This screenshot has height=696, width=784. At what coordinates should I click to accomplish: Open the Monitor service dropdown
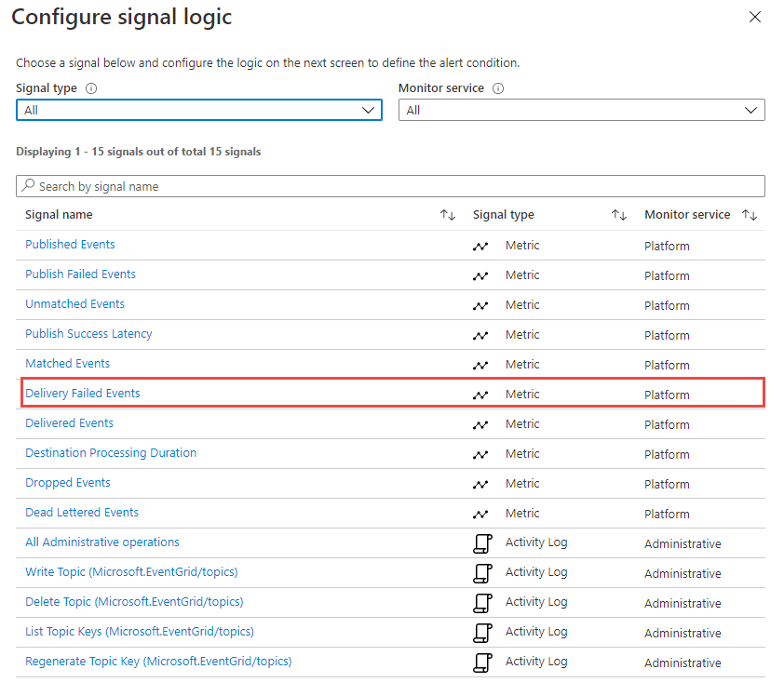pyautogui.click(x=582, y=110)
